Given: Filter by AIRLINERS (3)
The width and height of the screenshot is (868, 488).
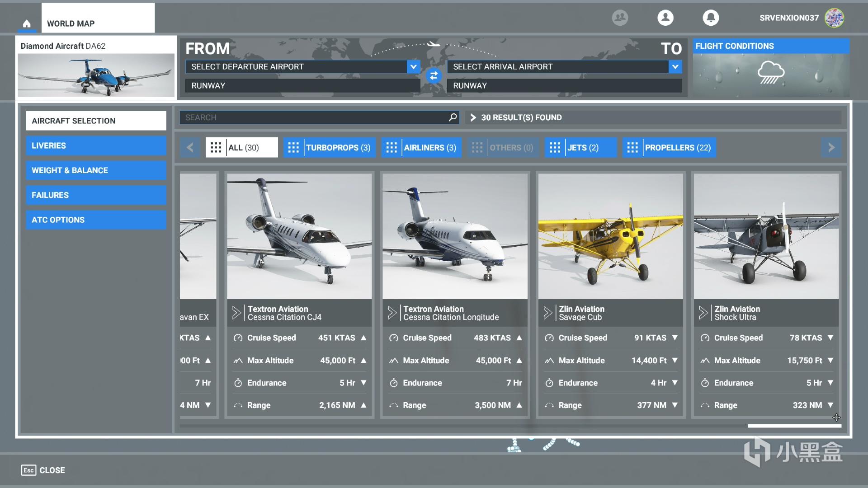Looking at the screenshot, I should (421, 147).
